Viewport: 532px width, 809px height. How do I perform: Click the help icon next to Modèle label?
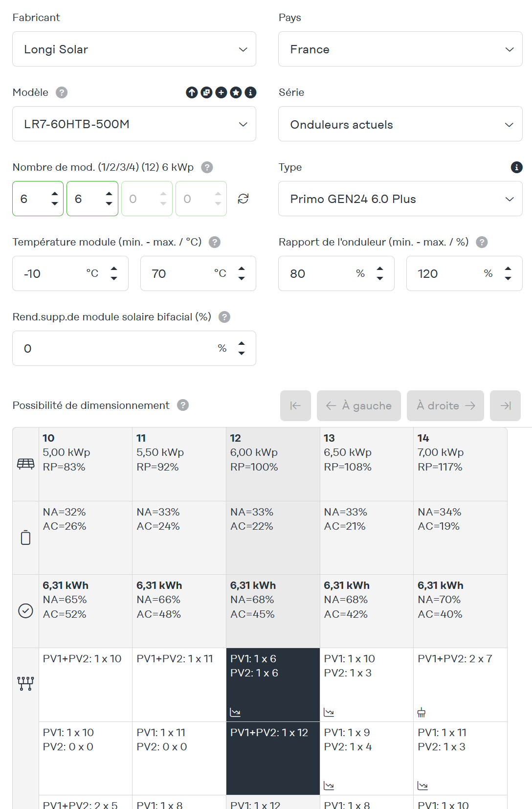click(62, 92)
